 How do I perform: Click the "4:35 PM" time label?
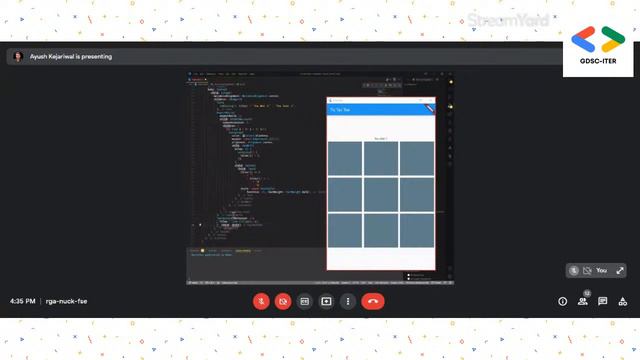[23, 301]
